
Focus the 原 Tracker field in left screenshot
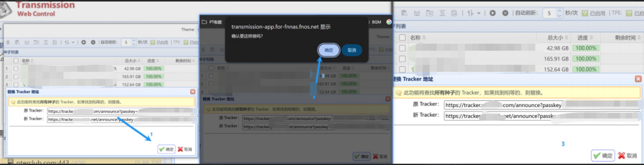(121, 111)
